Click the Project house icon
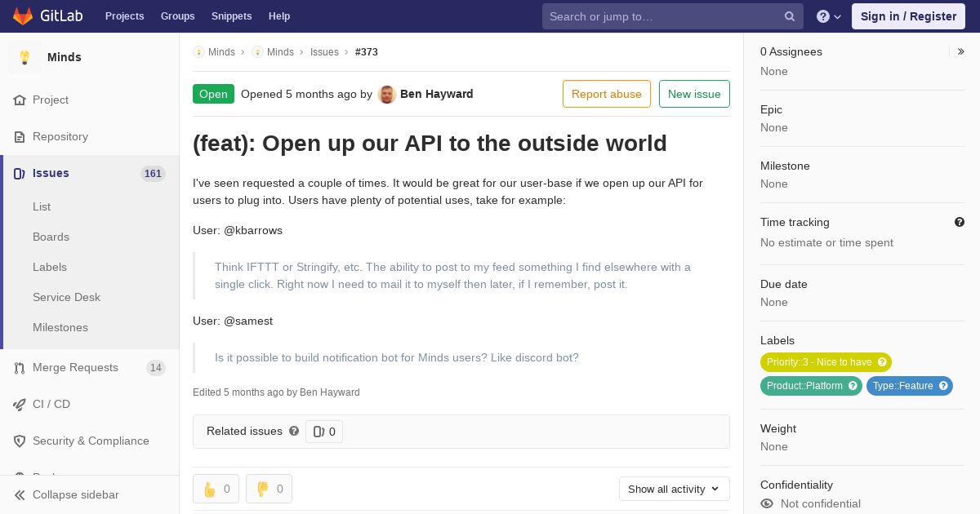This screenshot has width=980, height=514. click(x=20, y=100)
